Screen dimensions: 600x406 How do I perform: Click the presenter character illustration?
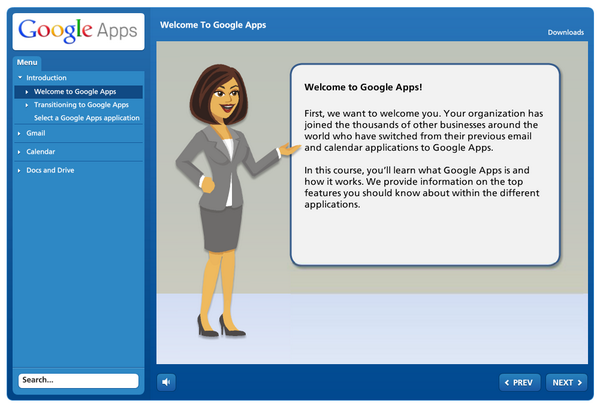point(232,201)
